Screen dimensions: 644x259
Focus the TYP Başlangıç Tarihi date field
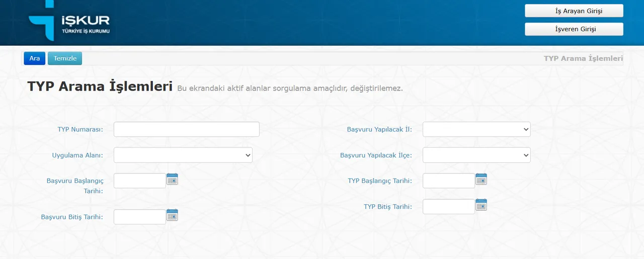[449, 181]
